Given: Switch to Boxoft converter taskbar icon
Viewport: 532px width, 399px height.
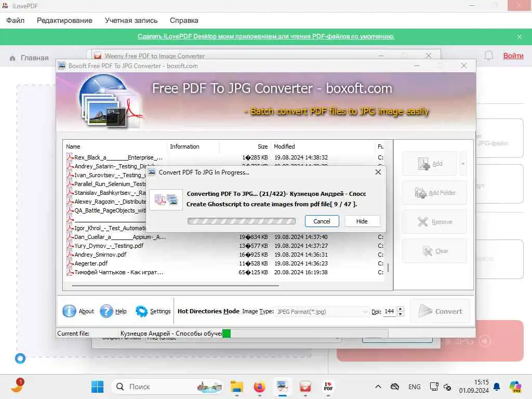Looking at the screenshot, I should (x=282, y=387).
